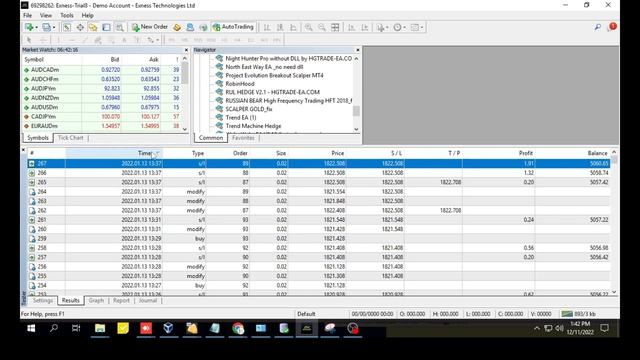The image size is (640, 360).
Task: Click the New Order button
Action: pyautogui.click(x=149, y=27)
